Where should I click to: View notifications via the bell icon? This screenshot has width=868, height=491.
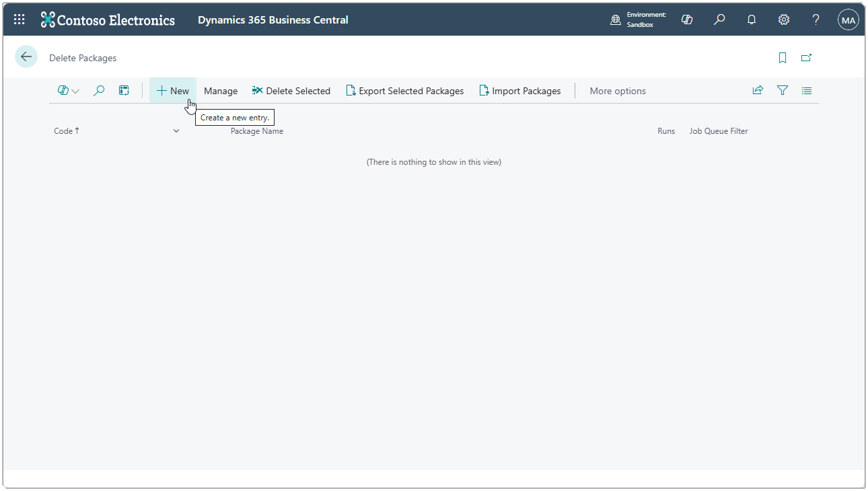[752, 20]
